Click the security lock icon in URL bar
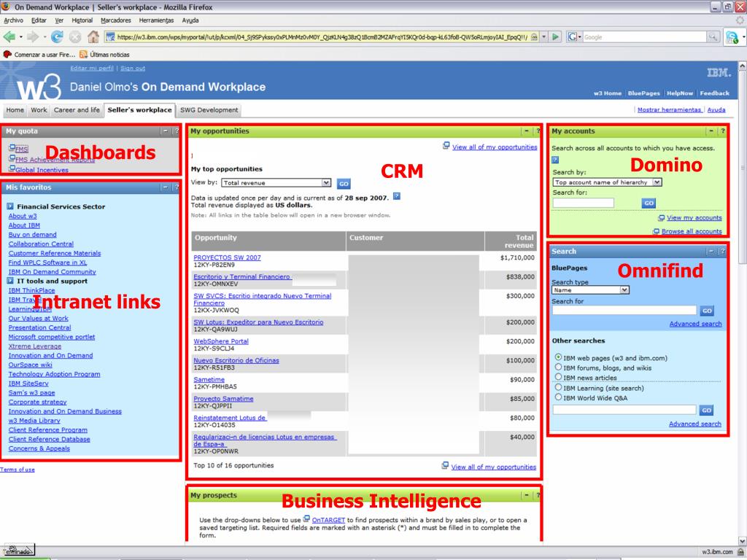 (x=535, y=36)
